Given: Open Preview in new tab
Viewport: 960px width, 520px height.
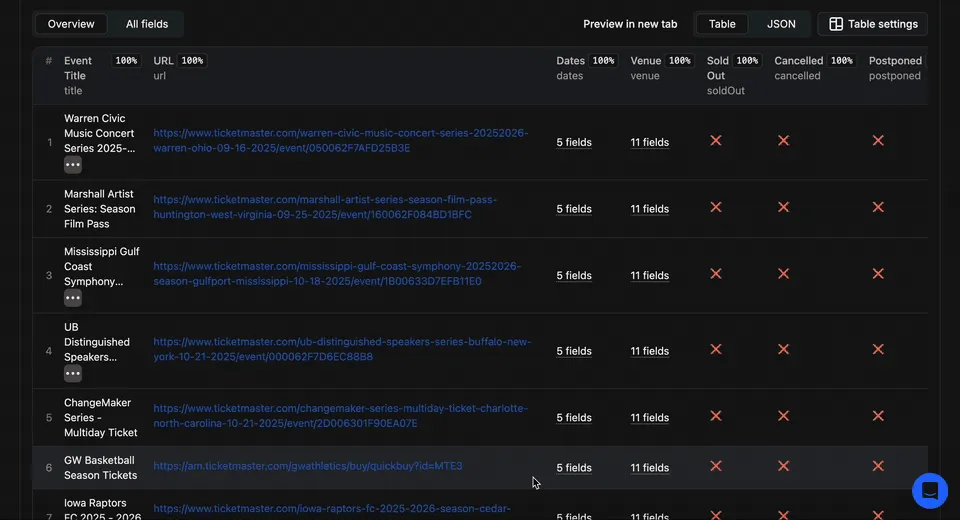Looking at the screenshot, I should [630, 24].
